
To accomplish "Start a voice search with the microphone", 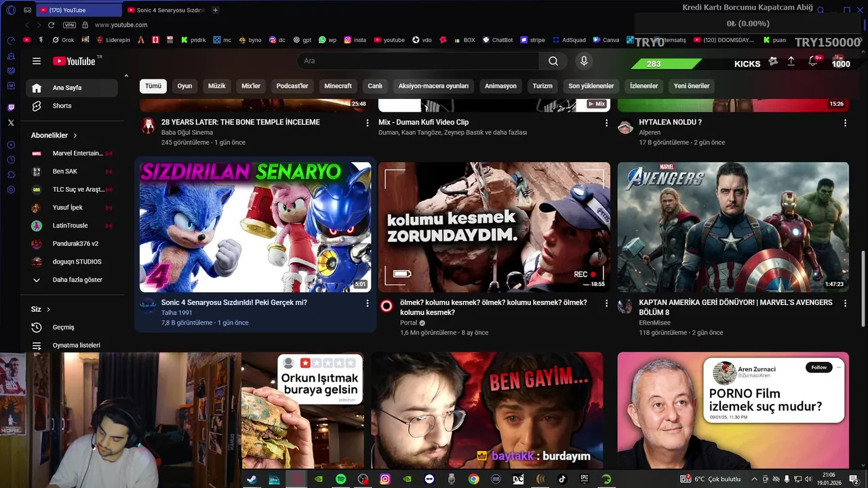I will click(x=584, y=61).
